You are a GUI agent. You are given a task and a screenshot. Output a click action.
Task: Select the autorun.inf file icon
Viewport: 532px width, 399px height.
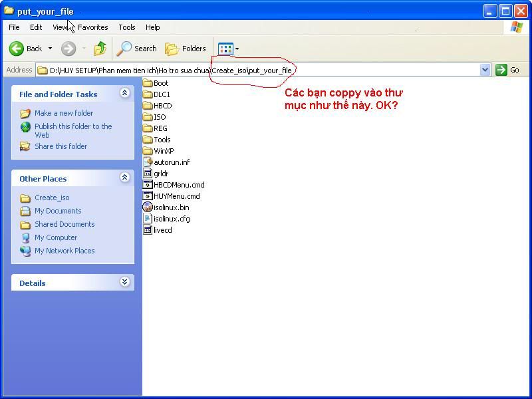point(148,162)
